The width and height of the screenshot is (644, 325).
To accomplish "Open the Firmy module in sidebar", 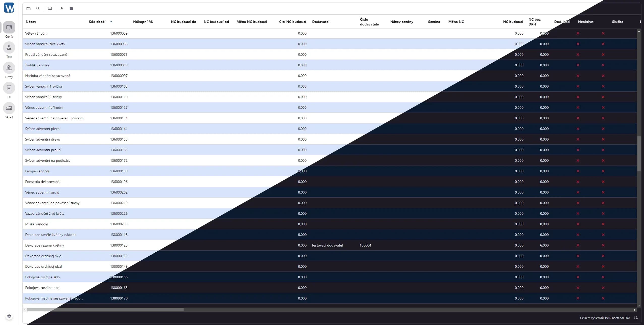I will pyautogui.click(x=9, y=68).
